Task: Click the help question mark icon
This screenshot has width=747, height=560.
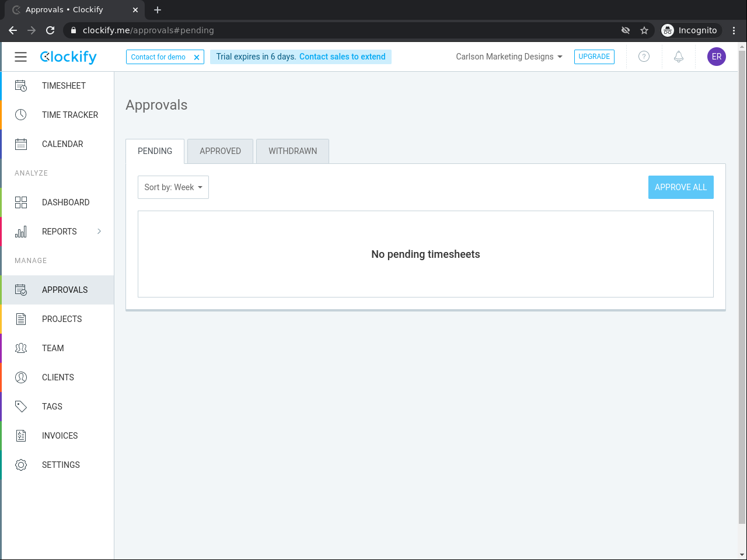Action: point(644,57)
